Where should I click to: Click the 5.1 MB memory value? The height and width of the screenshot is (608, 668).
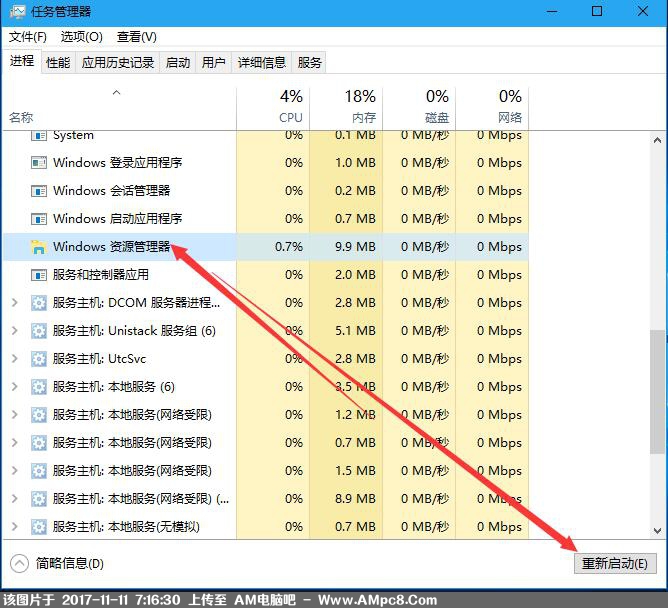(x=355, y=331)
